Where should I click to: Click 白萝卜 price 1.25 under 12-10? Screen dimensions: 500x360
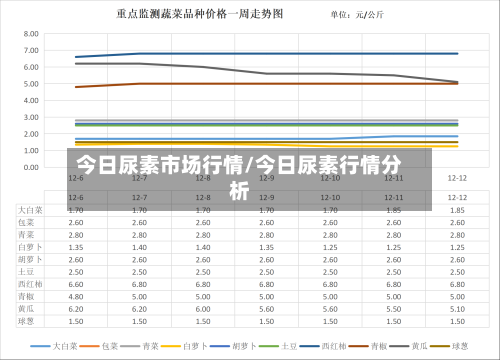[330, 247]
